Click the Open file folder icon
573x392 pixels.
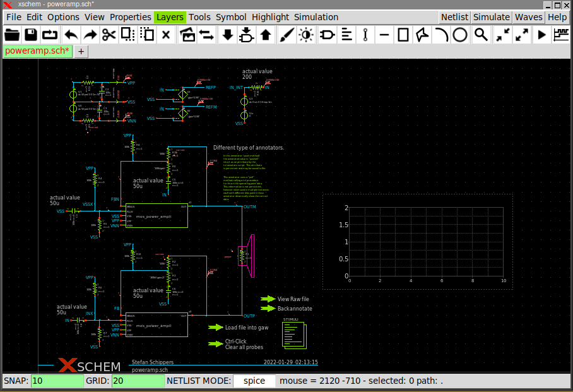(12, 35)
